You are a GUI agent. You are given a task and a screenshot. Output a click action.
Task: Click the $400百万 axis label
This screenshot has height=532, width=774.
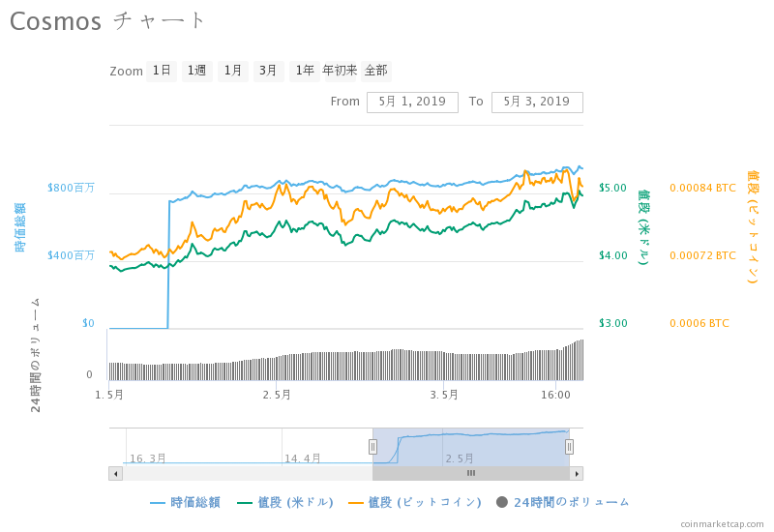[x=71, y=255]
